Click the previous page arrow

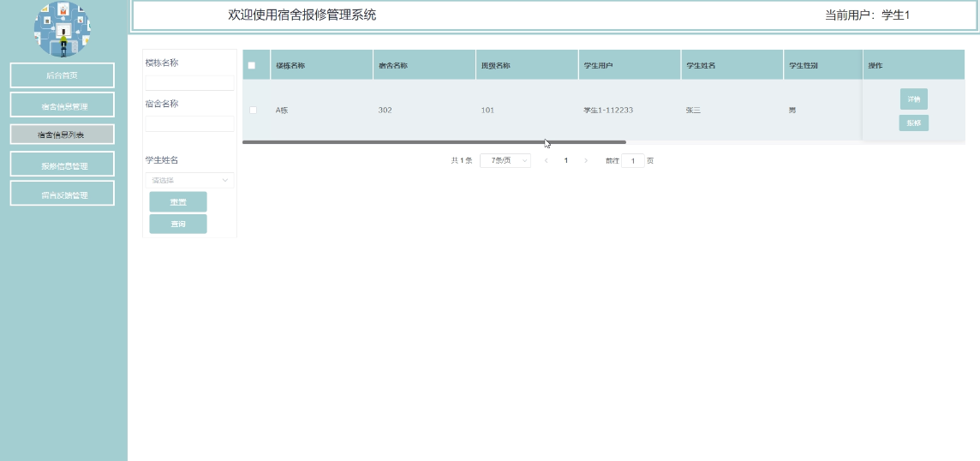coord(547,161)
